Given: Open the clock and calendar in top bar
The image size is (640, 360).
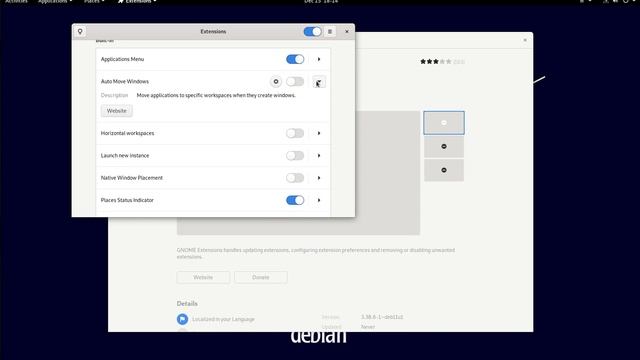Looking at the screenshot, I should pyautogui.click(x=321, y=2).
